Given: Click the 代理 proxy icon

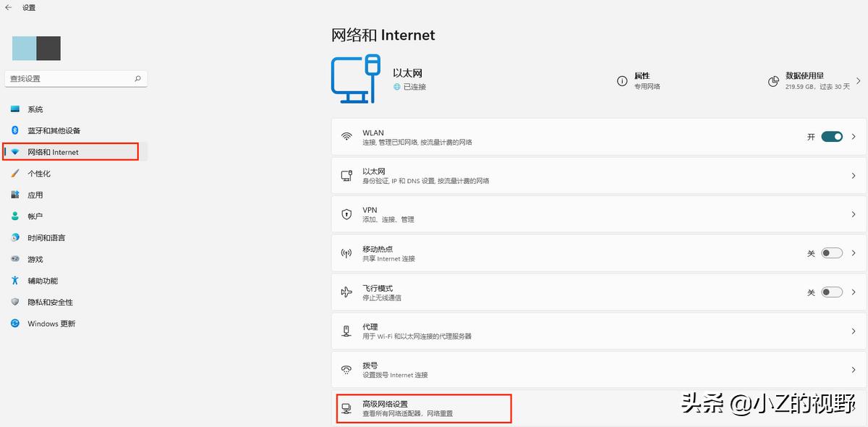Looking at the screenshot, I should coord(347,331).
